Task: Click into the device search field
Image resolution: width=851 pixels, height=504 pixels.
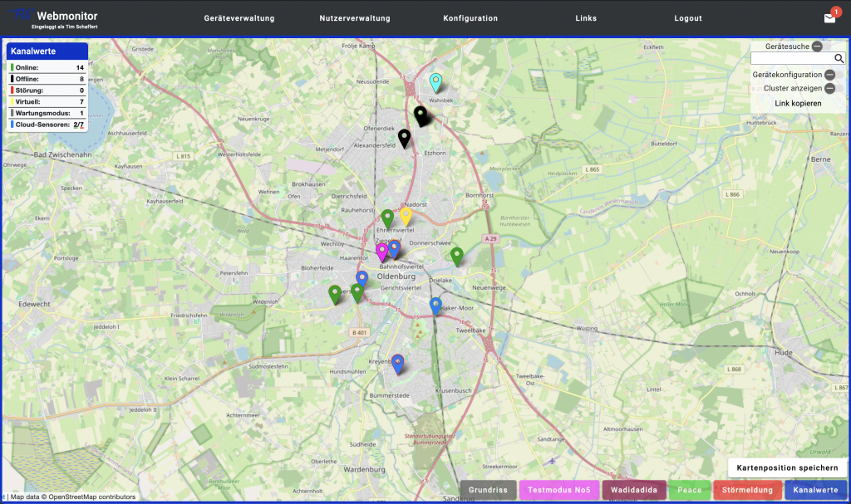Action: click(791, 59)
